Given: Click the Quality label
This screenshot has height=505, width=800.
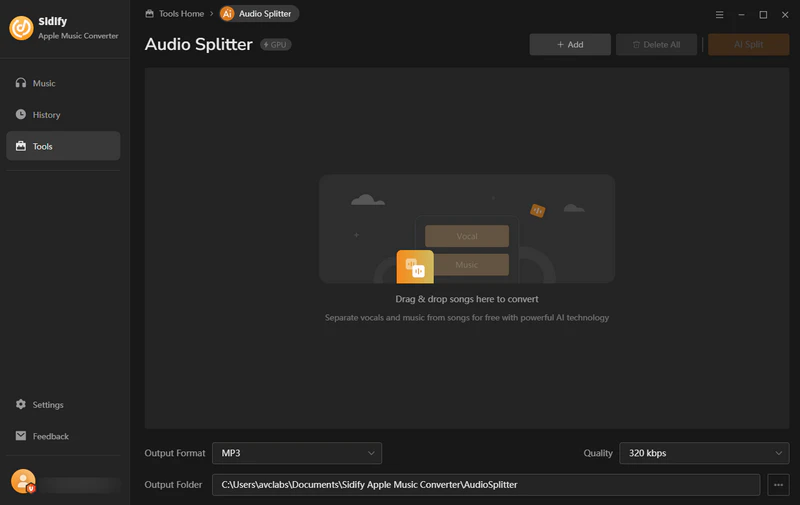Looking at the screenshot, I should click(598, 453).
